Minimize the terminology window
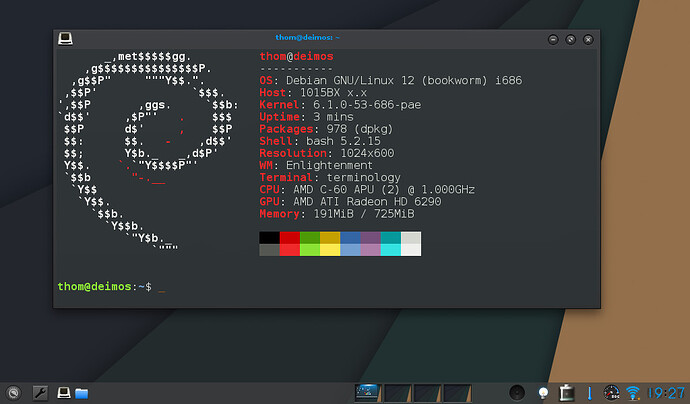 click(x=553, y=40)
